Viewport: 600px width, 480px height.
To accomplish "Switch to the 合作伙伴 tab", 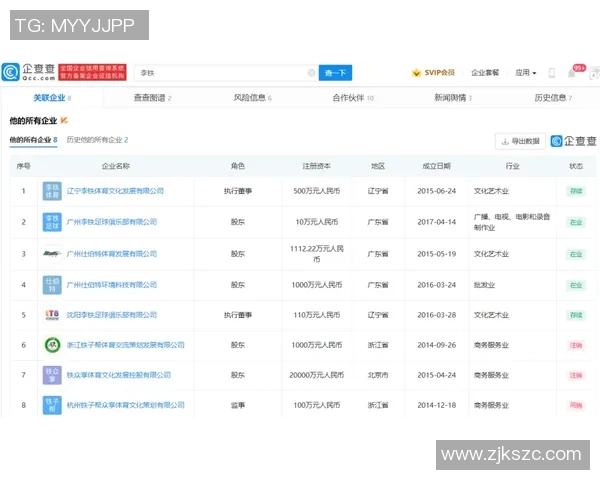I will (353, 98).
